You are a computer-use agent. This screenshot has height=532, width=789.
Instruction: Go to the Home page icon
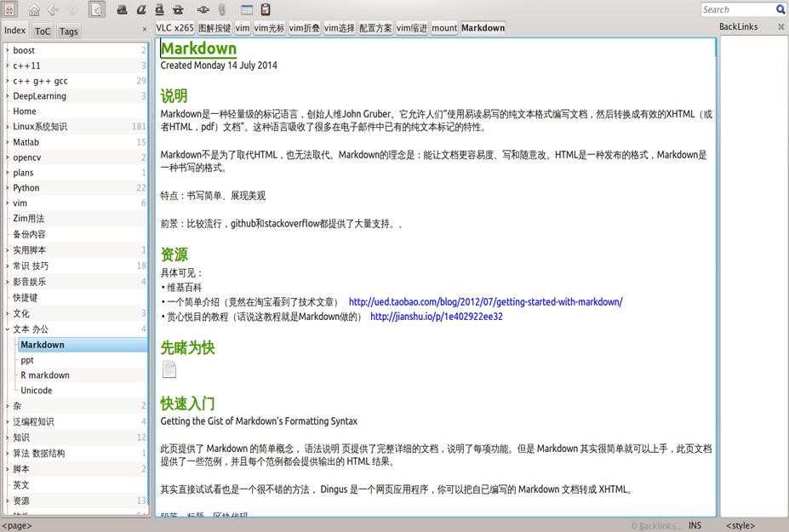click(34, 10)
